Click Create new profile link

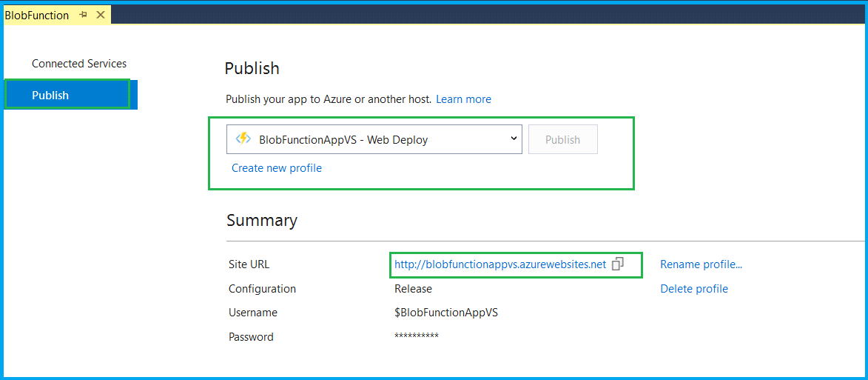click(277, 168)
